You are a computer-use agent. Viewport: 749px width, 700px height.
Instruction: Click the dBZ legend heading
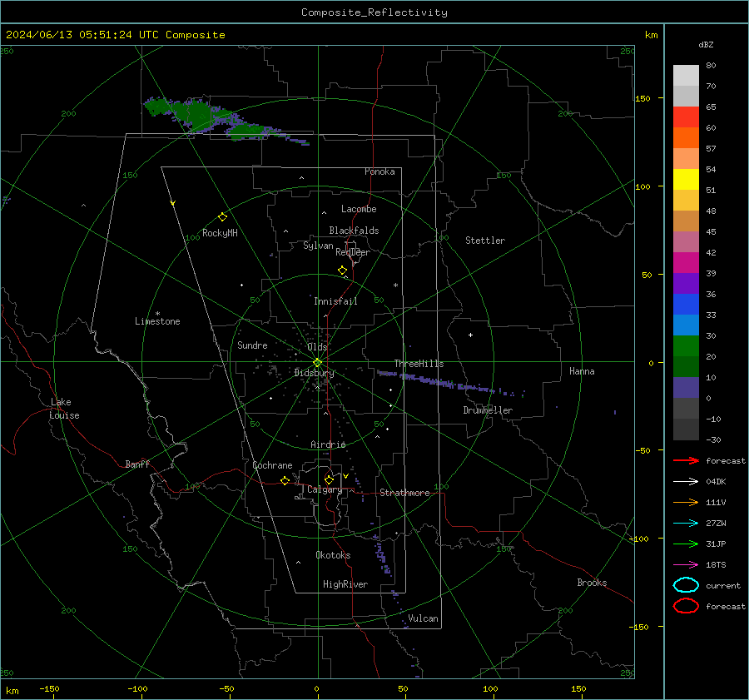point(706,45)
